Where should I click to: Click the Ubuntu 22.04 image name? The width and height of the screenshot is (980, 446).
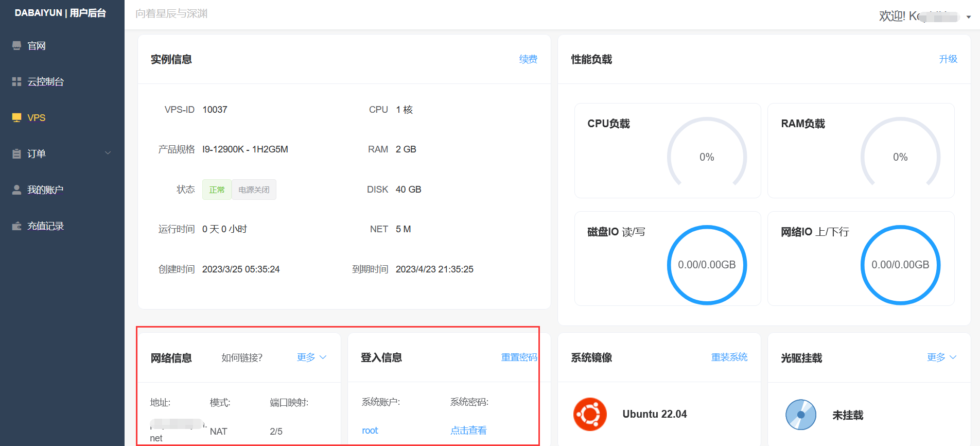click(x=655, y=414)
